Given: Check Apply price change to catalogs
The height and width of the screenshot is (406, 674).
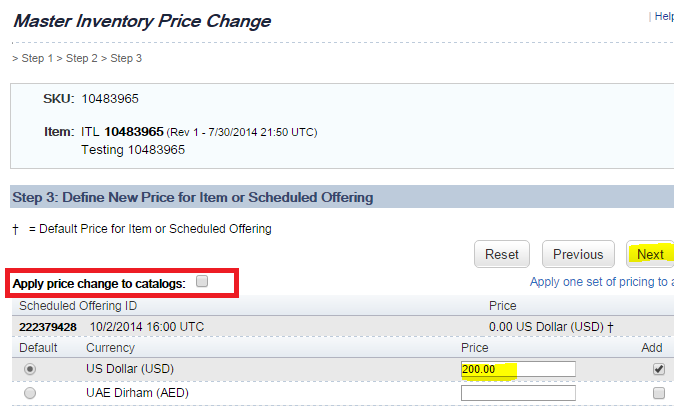Looking at the screenshot, I should [202, 281].
